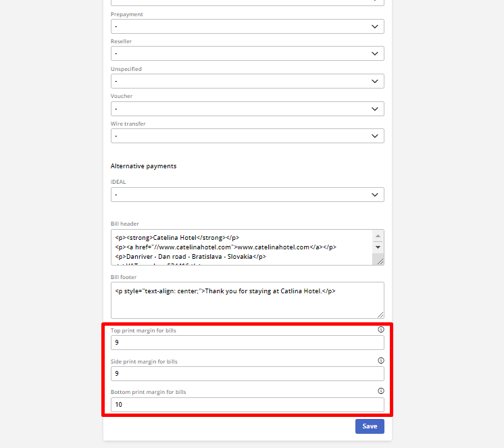The height and width of the screenshot is (448, 504).
Task: Select the Side print margin input field
Action: click(x=247, y=374)
